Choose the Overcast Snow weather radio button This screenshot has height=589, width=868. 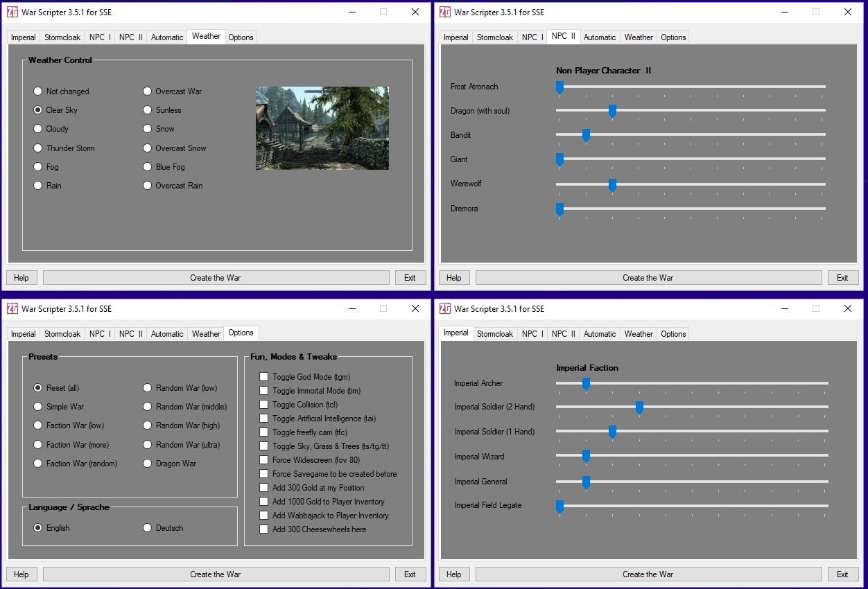148,148
